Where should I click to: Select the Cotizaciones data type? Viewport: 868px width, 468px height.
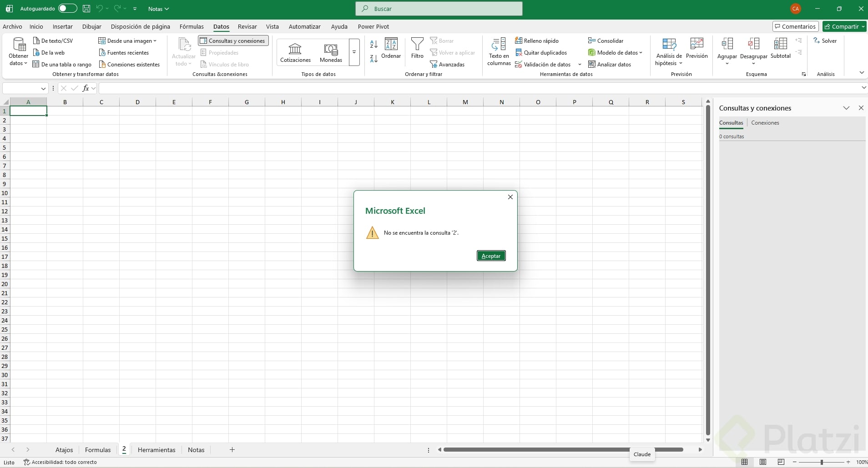coord(295,53)
